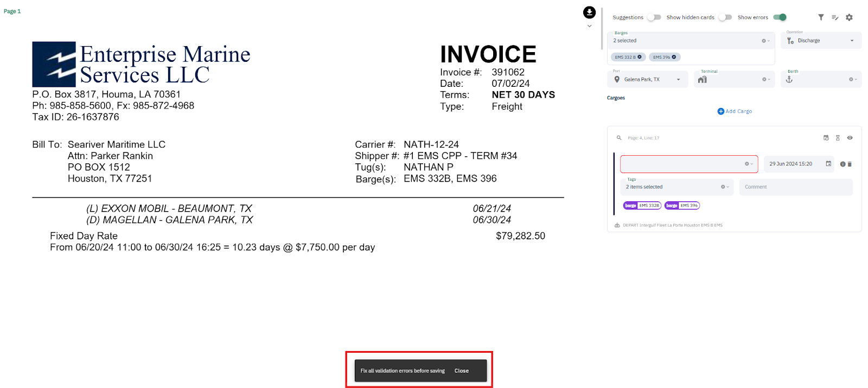Open the Berth dropdown
Screen dimensions: 868x388
(x=856, y=79)
